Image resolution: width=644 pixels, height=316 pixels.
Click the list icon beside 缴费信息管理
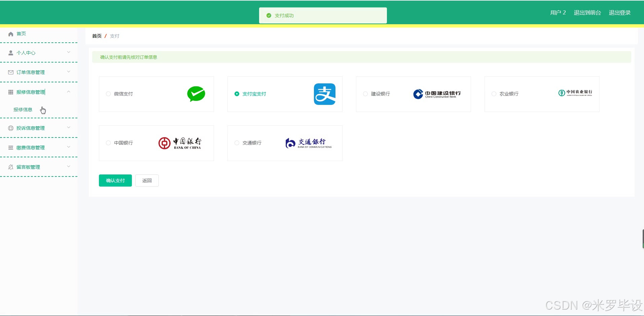point(11,148)
